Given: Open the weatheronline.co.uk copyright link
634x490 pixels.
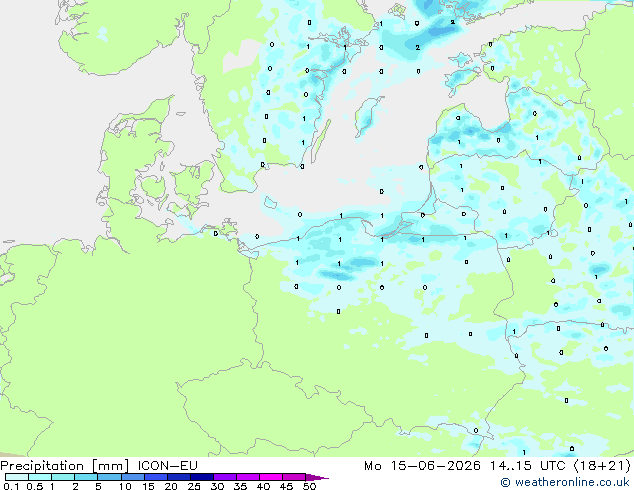Looking at the screenshot, I should tap(565, 482).
